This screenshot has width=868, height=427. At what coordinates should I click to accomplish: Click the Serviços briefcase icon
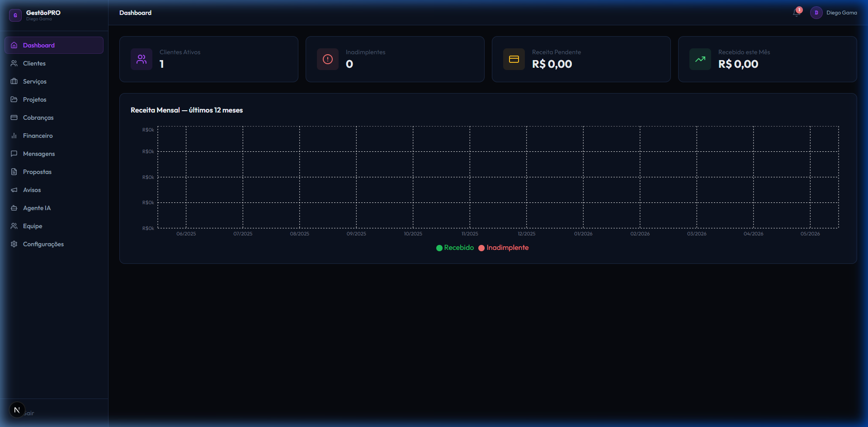point(14,81)
